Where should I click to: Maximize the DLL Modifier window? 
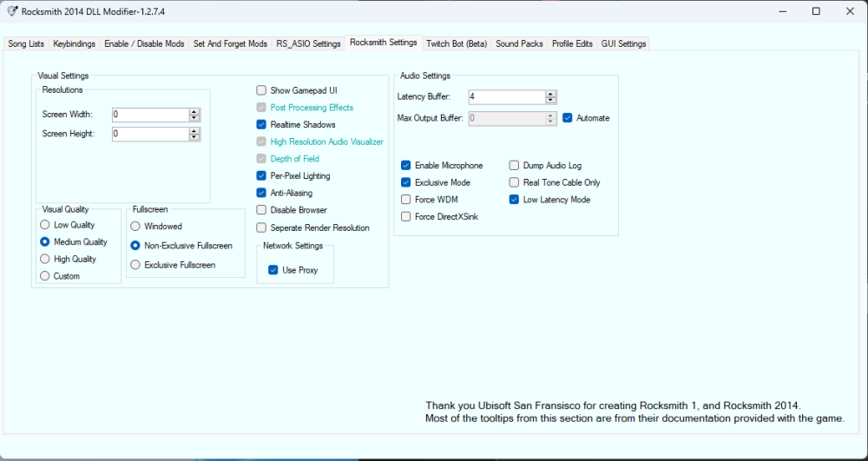(816, 11)
